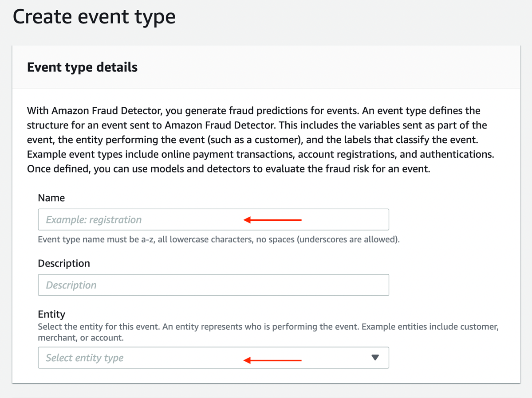Click the red arrow inside Name field
The height and width of the screenshot is (398, 532).
272,220
